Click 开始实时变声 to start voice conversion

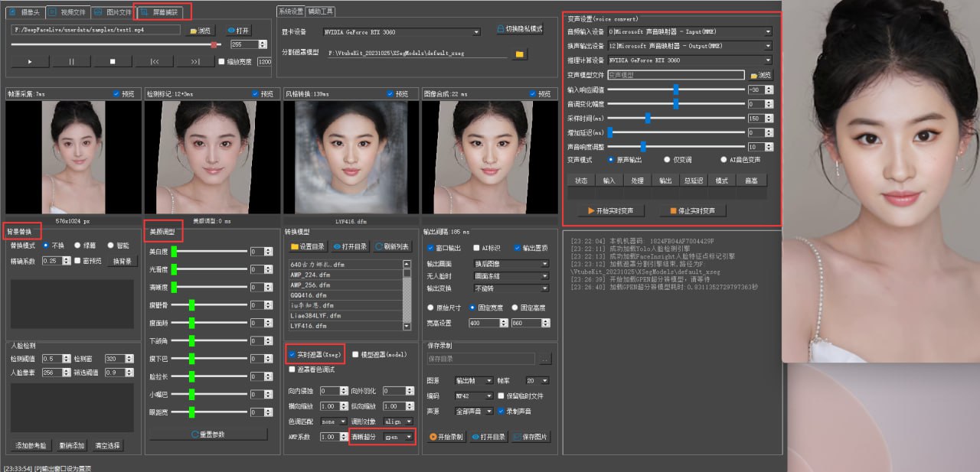[x=609, y=210]
